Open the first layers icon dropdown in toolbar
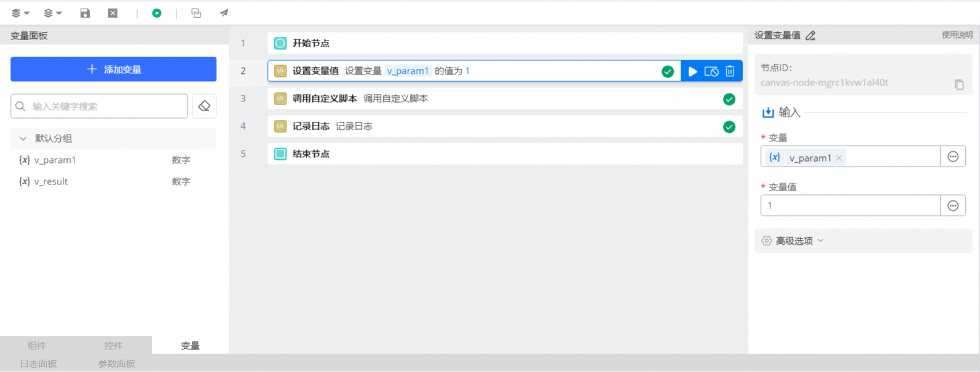The width and height of the screenshot is (980, 372). pos(20,13)
